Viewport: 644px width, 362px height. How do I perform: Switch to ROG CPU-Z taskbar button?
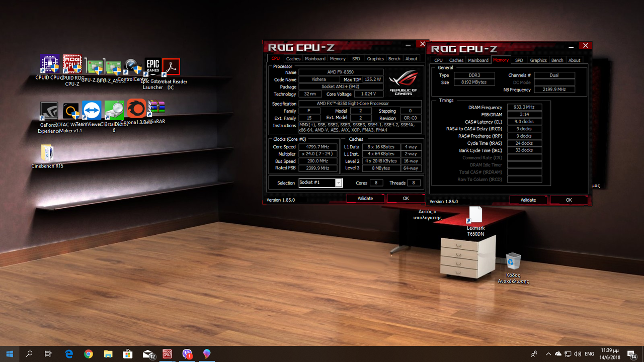(168, 354)
